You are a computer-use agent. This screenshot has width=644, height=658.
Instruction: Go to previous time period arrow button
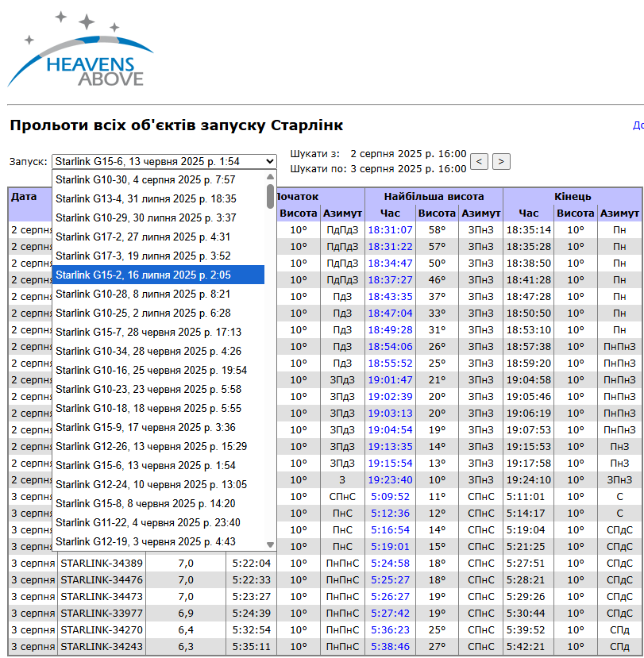(x=479, y=161)
